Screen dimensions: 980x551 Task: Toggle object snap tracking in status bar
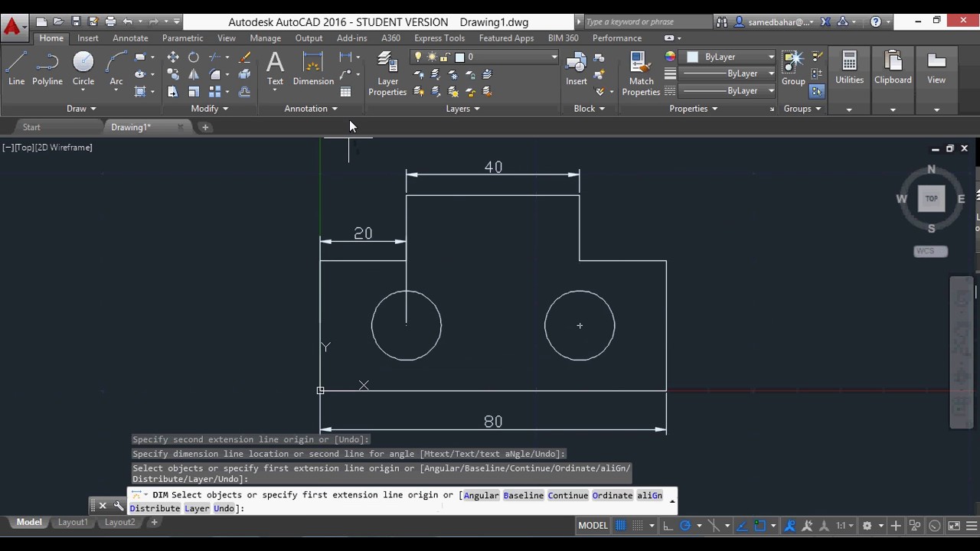(742, 526)
